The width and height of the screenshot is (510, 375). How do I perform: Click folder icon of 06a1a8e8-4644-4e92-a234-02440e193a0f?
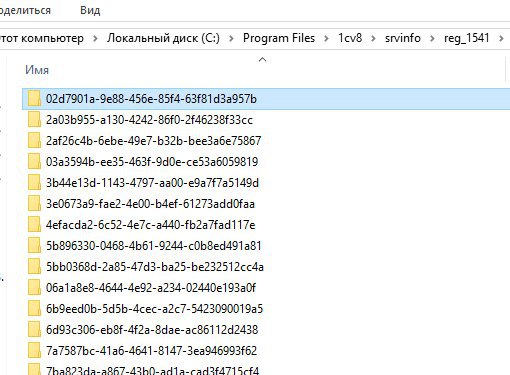(x=34, y=288)
